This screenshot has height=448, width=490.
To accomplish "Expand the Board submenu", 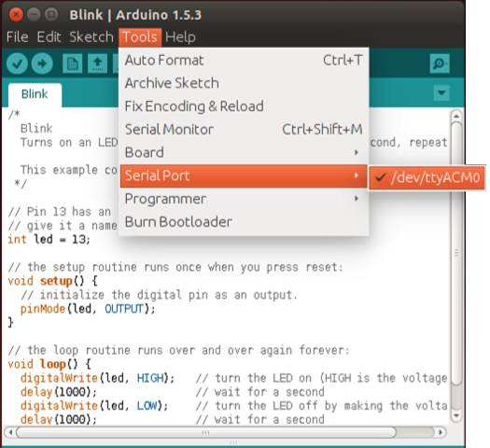I will click(x=244, y=152).
